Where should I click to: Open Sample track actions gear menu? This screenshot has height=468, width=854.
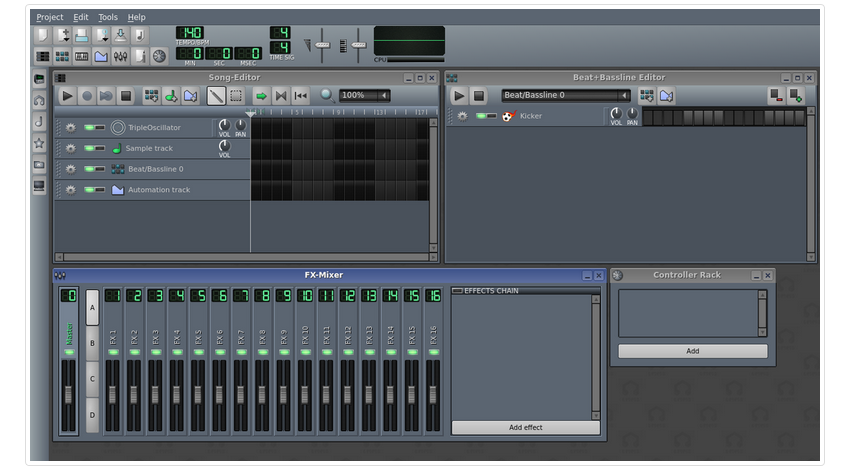click(x=71, y=148)
